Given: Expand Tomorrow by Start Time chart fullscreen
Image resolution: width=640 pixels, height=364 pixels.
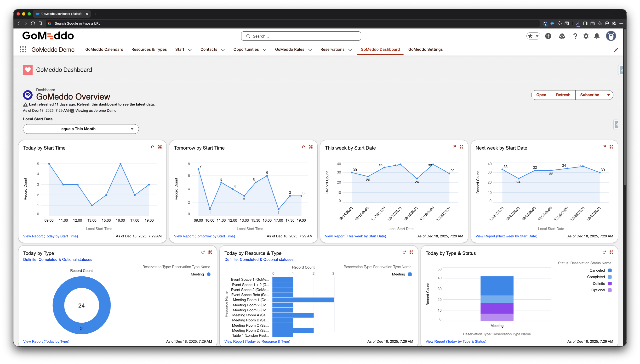Looking at the screenshot, I should (310, 147).
